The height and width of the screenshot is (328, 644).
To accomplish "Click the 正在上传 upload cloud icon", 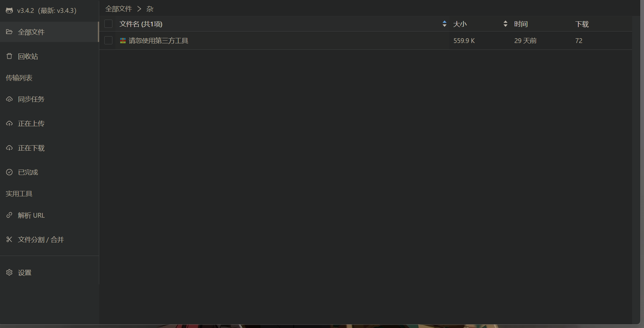I will coord(9,124).
